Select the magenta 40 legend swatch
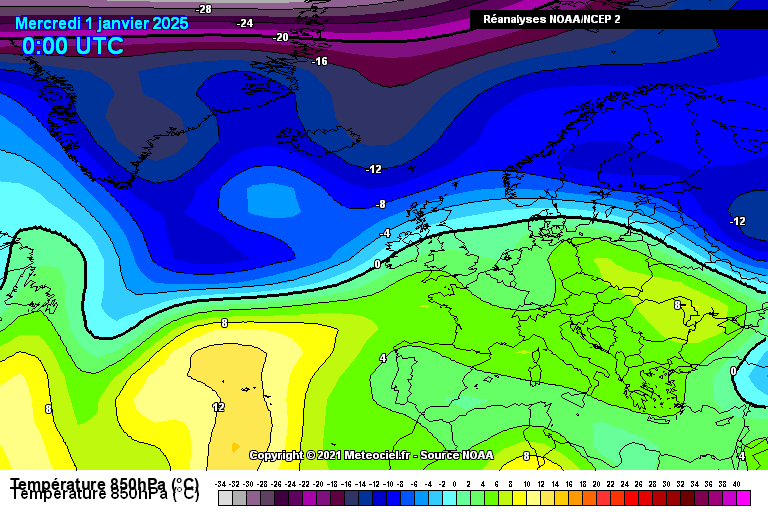The height and width of the screenshot is (512, 768). tap(743, 497)
